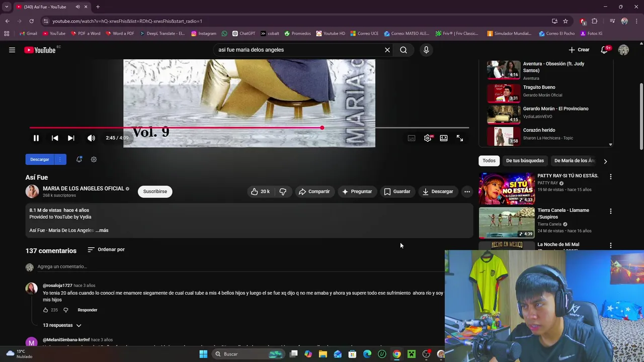
Task: Play Corazón herido from playlist
Action: tap(547, 135)
